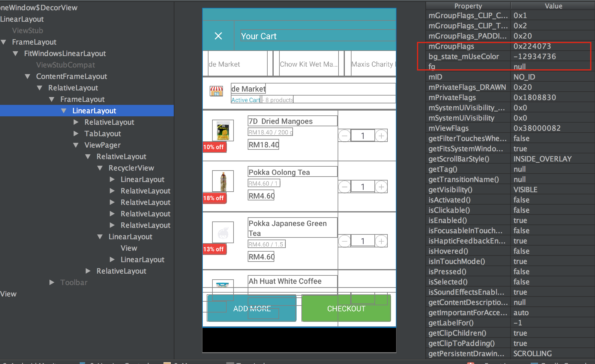Expand the RelativeLayout node above Toolbar
595x364 pixels.
click(x=88, y=271)
